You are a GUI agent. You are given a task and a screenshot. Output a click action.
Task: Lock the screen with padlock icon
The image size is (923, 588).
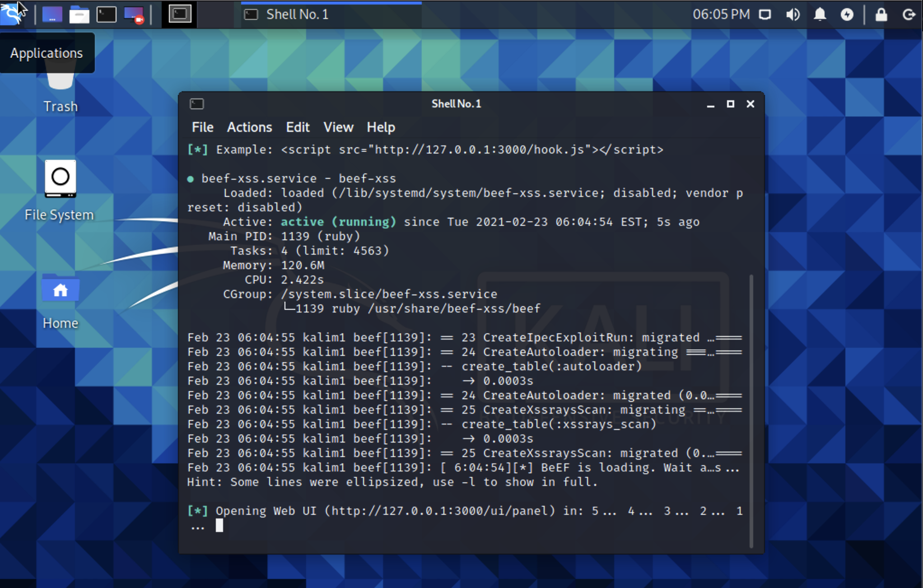881,15
